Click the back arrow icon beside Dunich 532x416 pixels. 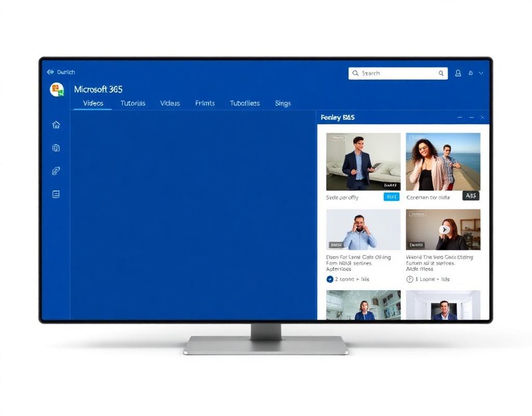[x=50, y=72]
